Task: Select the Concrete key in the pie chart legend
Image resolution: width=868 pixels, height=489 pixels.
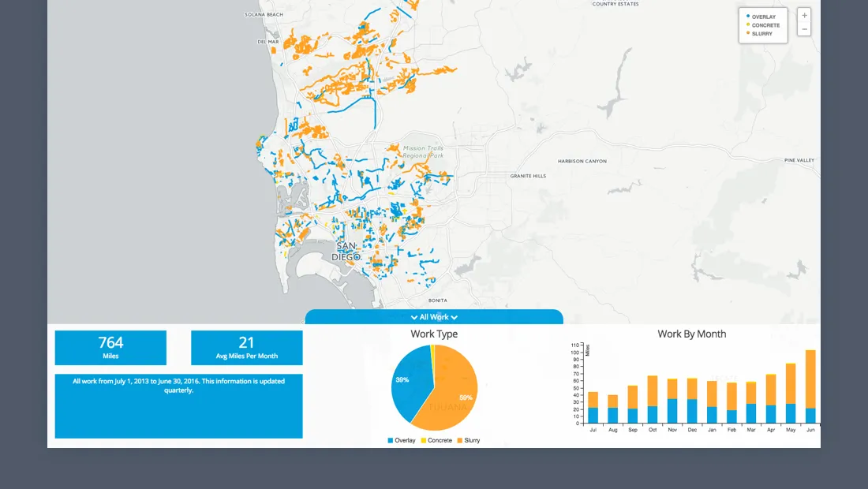Action: (x=422, y=440)
